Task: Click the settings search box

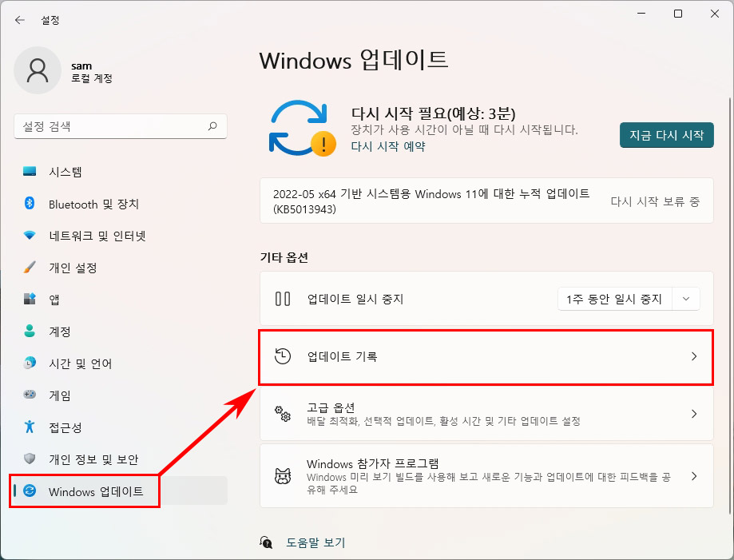Action: [120, 126]
